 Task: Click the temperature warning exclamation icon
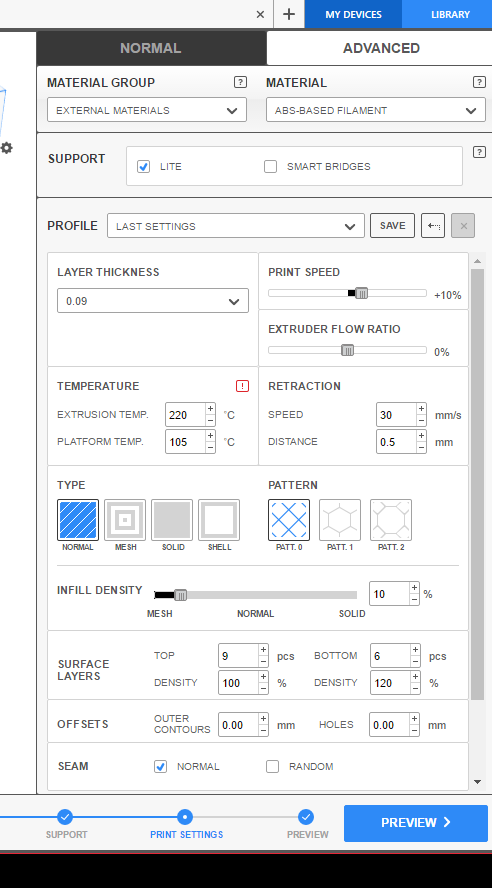coord(242,386)
